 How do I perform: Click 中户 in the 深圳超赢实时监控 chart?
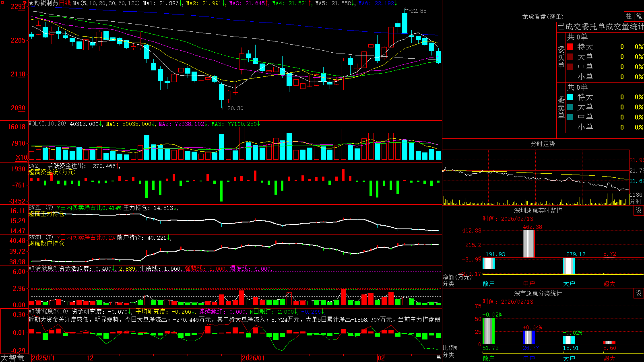click(529, 284)
